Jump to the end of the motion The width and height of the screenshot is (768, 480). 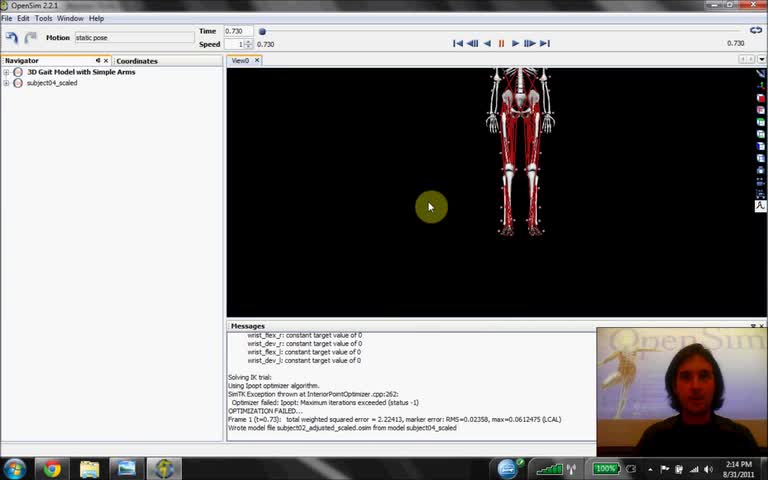[545, 44]
